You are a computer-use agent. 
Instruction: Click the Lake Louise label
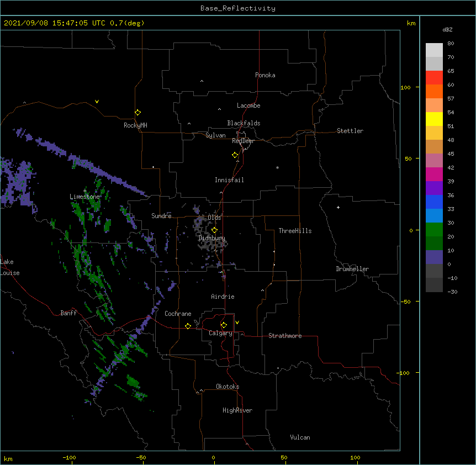(x=10, y=267)
